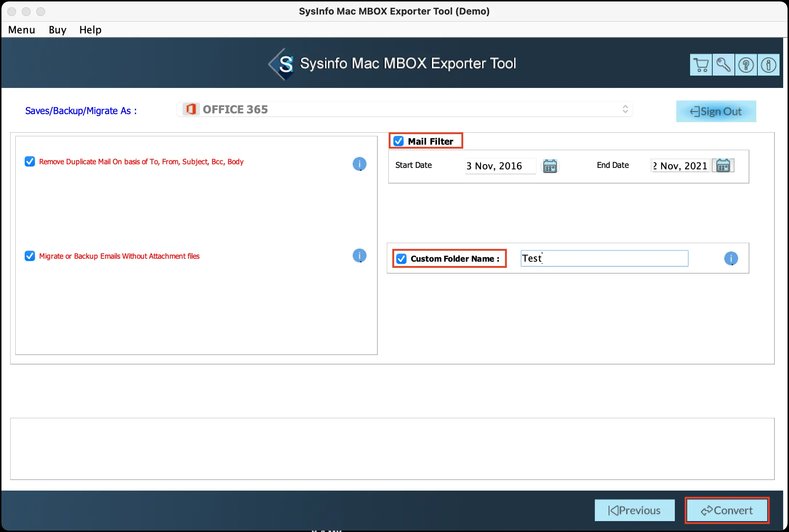Click the Convert button

(x=726, y=510)
